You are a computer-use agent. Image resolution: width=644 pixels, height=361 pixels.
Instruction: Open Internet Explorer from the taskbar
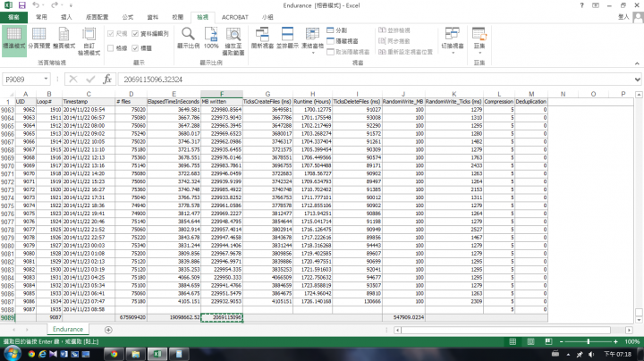42,354
